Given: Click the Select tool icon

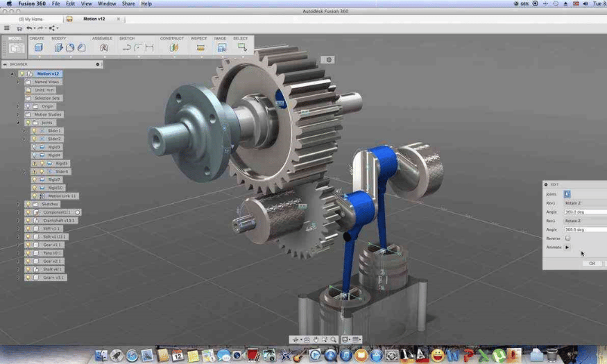Looking at the screenshot, I should coord(242,48).
